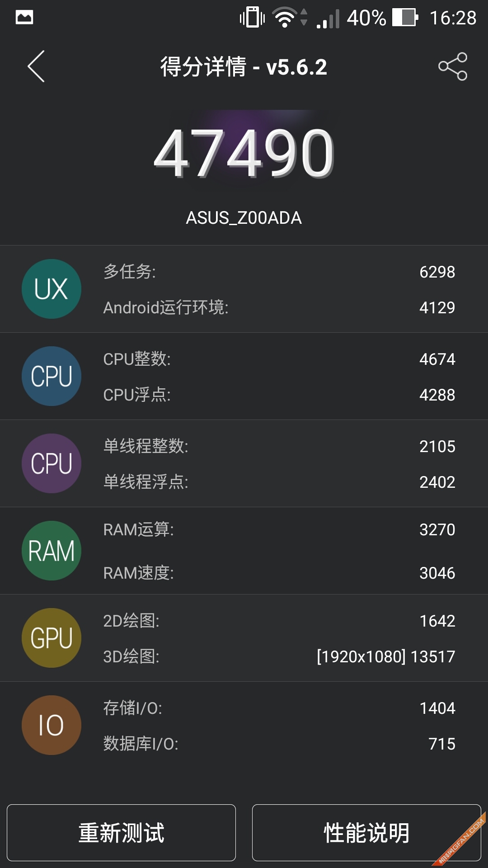Screen dimensions: 488x868
Task: Tap the Wi-Fi status icon
Action: [285, 18]
